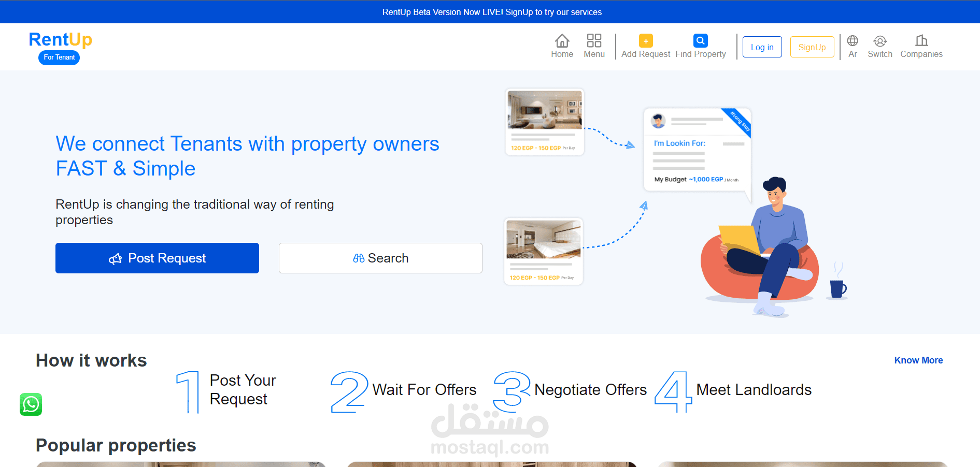Switch language with the Ar globe icon

point(853,40)
